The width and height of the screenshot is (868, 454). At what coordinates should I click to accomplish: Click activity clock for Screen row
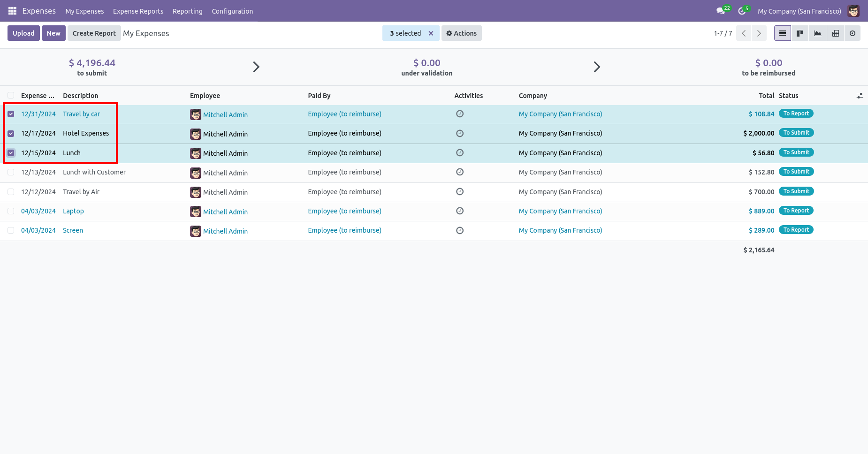[460, 230]
